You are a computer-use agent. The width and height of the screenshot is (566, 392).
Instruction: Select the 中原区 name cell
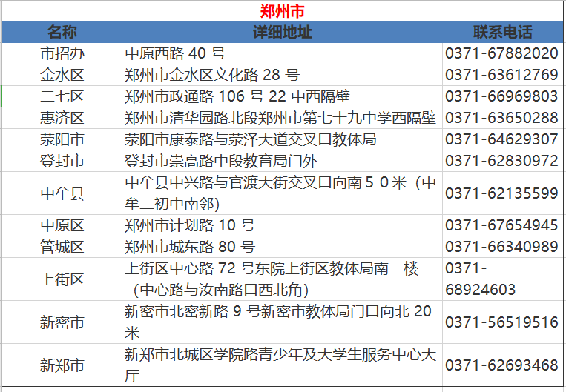coord(62,225)
